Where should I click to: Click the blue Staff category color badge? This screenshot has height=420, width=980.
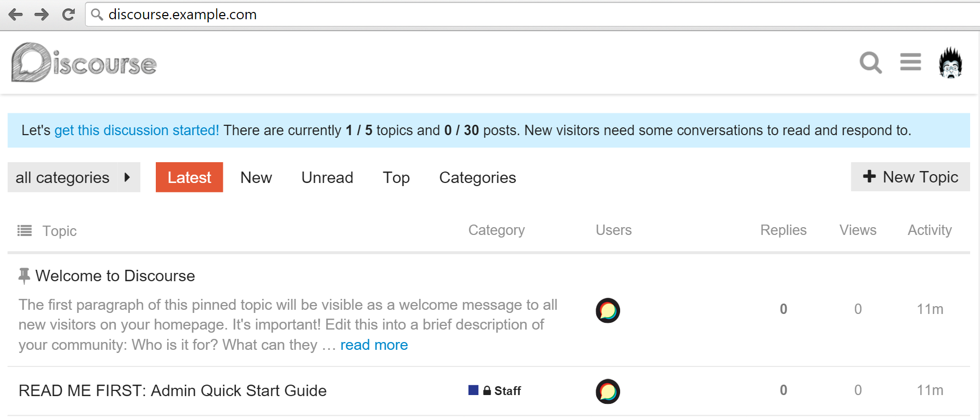(473, 390)
